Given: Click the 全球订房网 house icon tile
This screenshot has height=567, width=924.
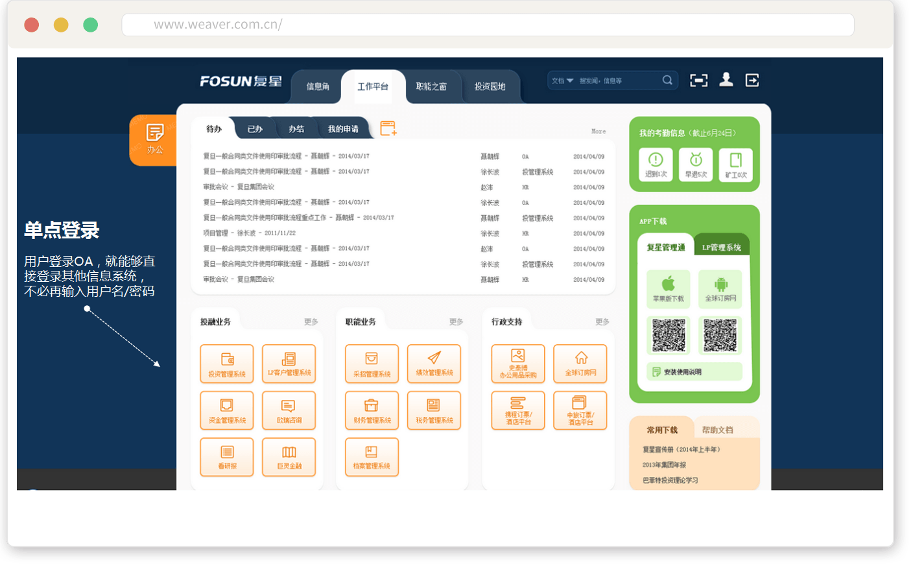Looking at the screenshot, I should point(580,364).
